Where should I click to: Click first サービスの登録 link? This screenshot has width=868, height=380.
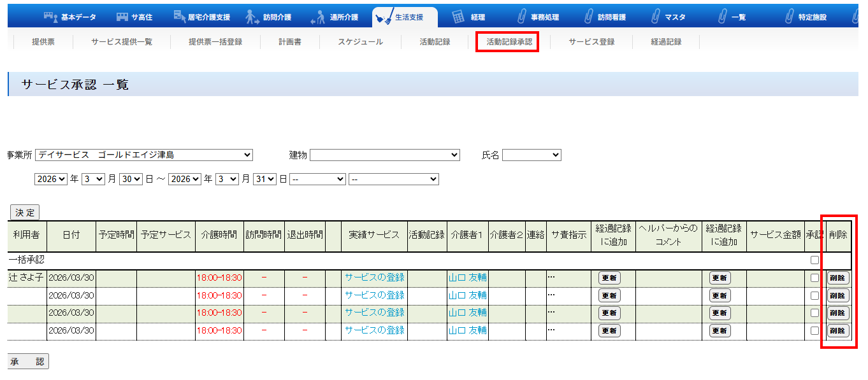coord(374,278)
